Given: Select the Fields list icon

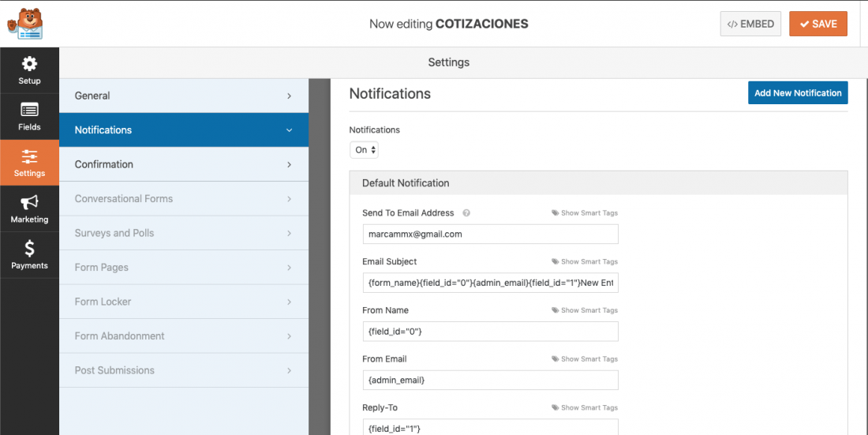Looking at the screenshot, I should 29,110.
